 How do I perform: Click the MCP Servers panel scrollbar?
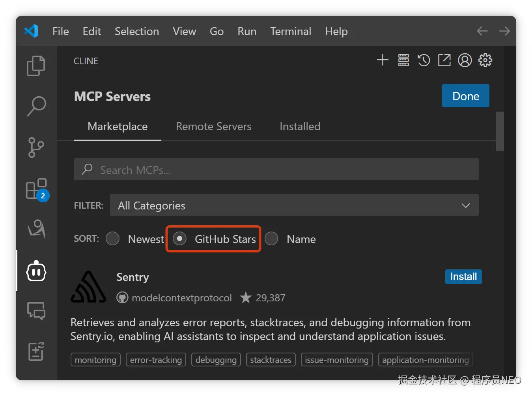[500, 131]
